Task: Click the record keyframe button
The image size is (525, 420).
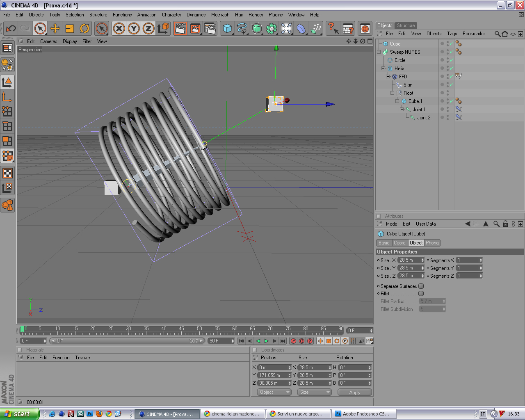Action: [x=293, y=341]
